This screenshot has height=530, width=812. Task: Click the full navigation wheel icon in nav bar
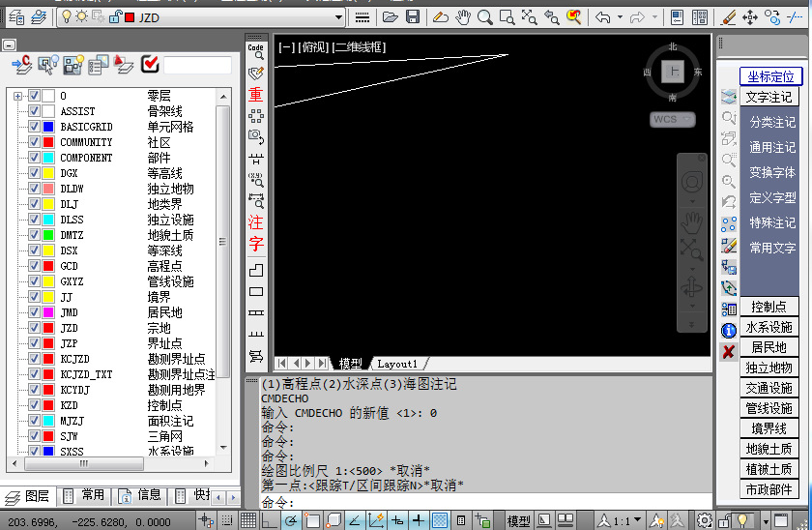692,182
